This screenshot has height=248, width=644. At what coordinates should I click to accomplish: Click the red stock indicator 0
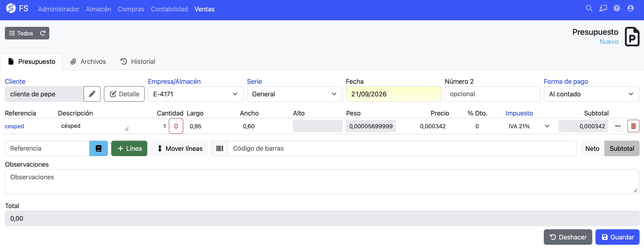[x=176, y=126]
